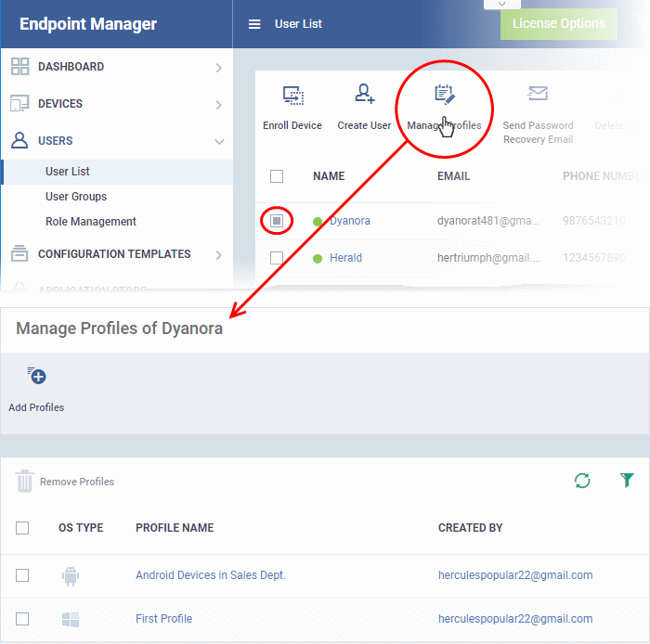This screenshot has width=650, height=644.
Task: Click the Windows OS type icon
Action: [x=71, y=619]
